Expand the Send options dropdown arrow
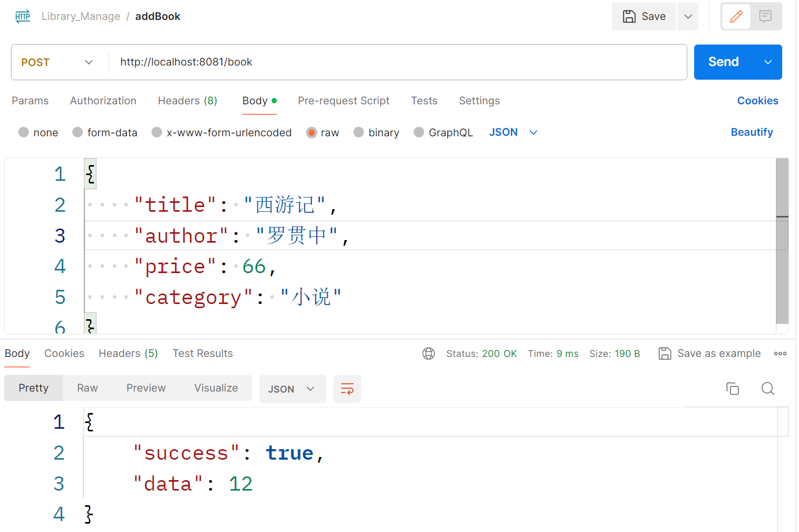 coord(768,62)
